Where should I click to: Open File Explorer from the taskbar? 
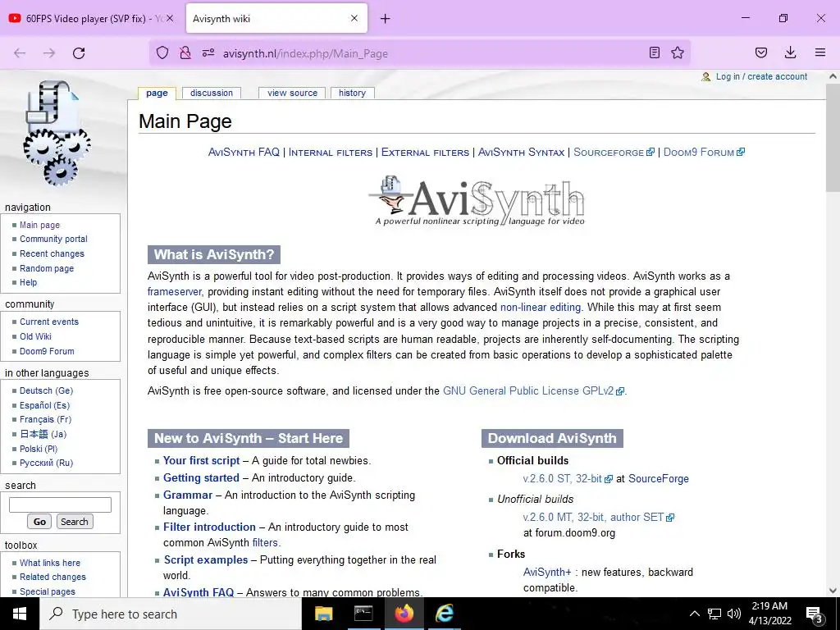coord(323,614)
